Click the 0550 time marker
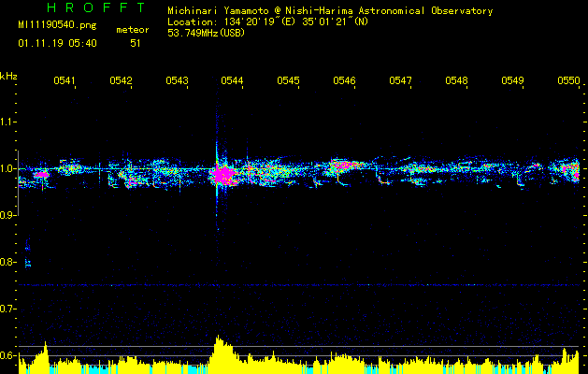The image size is (588, 374). pyautogui.click(x=568, y=80)
